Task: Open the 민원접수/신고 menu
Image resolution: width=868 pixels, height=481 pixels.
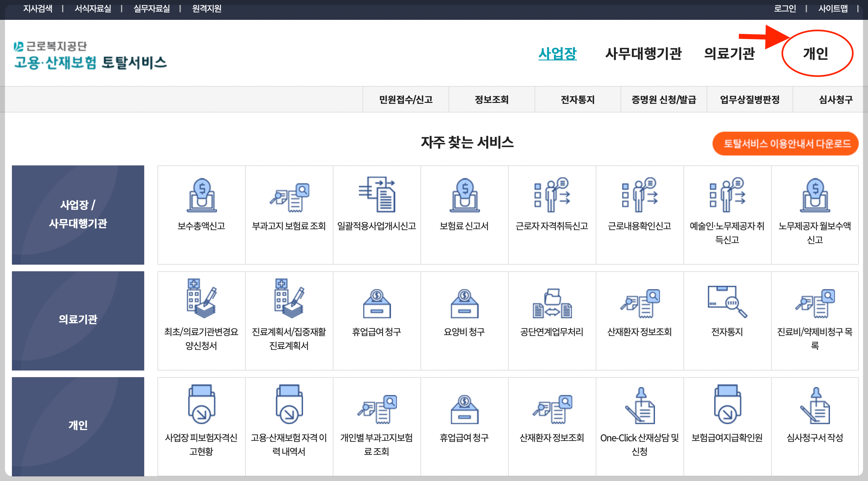Action: pos(406,99)
